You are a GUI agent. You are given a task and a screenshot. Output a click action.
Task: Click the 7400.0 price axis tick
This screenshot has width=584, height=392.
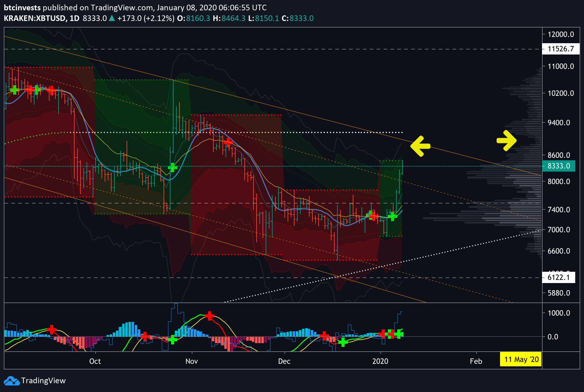pyautogui.click(x=559, y=210)
